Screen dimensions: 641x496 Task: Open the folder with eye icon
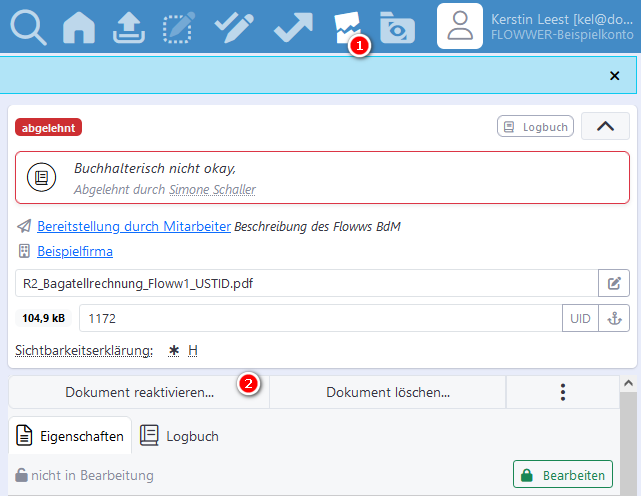(x=398, y=27)
